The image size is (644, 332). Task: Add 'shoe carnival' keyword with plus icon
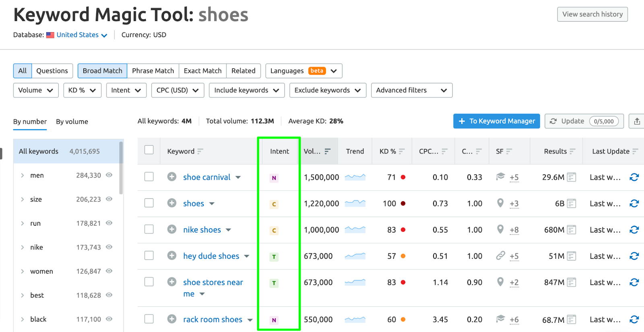coord(172,176)
